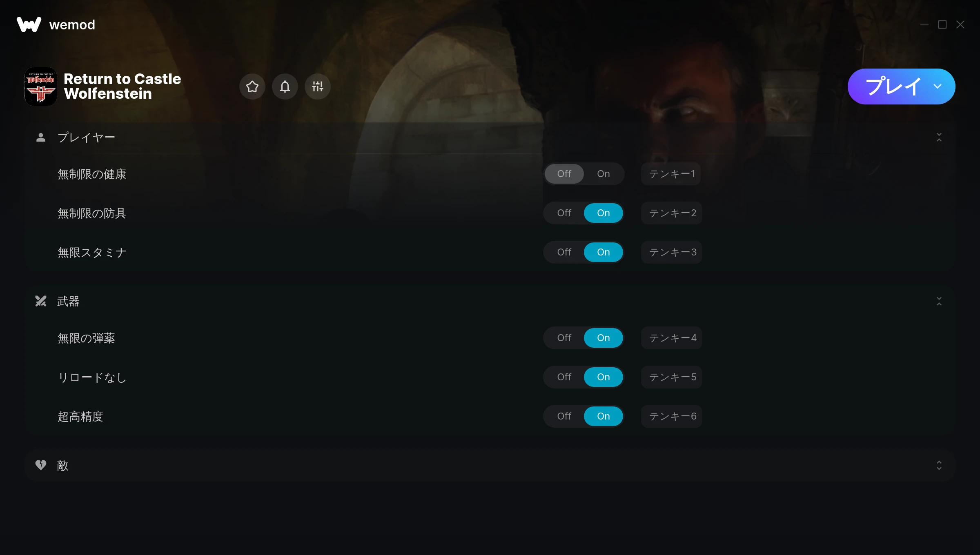Change the テンキー4 hotkey binding

(x=672, y=338)
